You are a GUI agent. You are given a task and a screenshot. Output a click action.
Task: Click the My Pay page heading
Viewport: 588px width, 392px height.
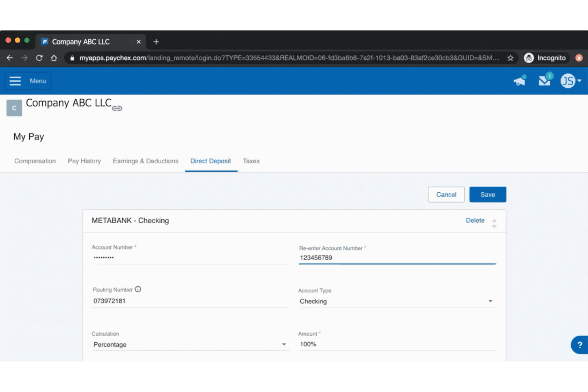click(29, 137)
